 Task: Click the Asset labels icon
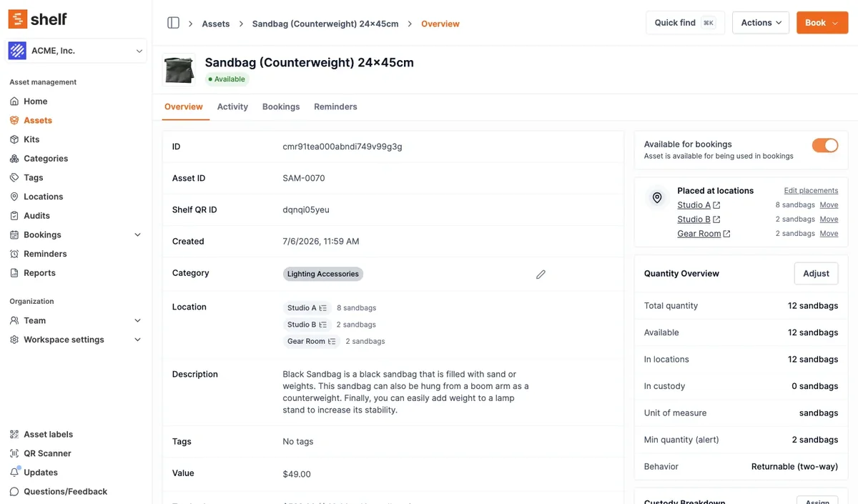pos(14,435)
